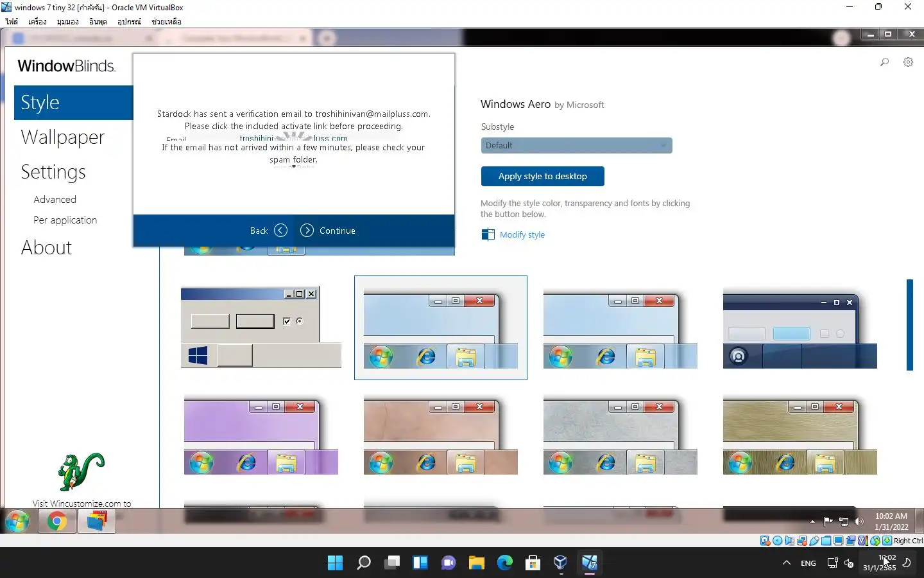Viewport: 924px width, 578px height.
Task: Click the Modify style window icon
Action: click(x=488, y=234)
